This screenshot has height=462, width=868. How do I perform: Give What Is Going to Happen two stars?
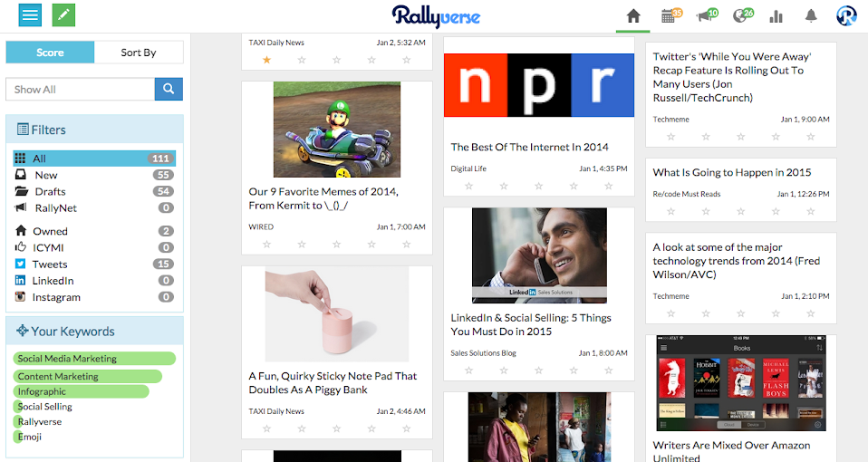pyautogui.click(x=706, y=211)
